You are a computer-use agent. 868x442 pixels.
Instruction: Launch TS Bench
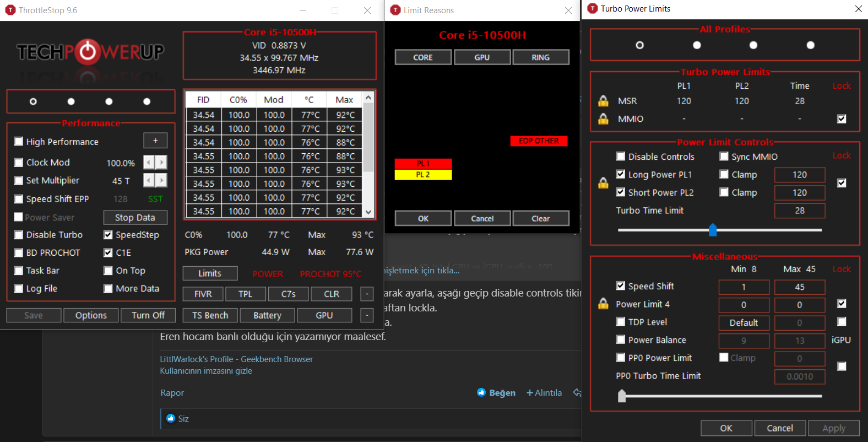210,315
